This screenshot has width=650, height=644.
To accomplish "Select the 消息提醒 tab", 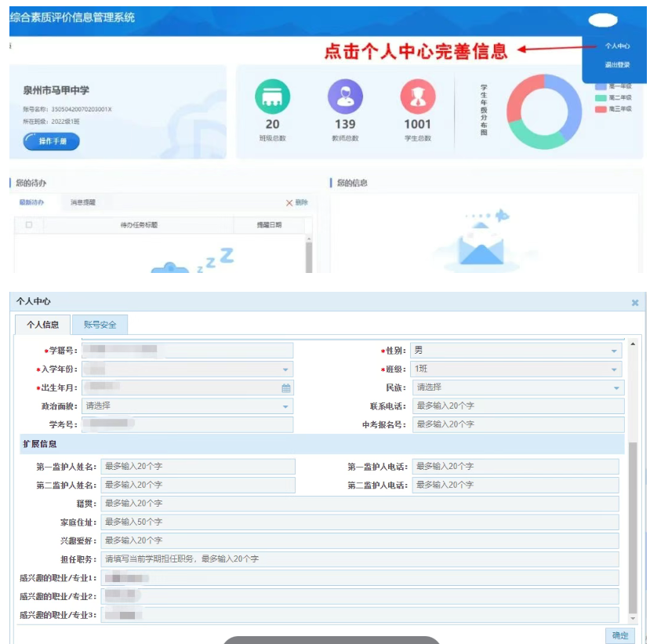I will 83,202.
